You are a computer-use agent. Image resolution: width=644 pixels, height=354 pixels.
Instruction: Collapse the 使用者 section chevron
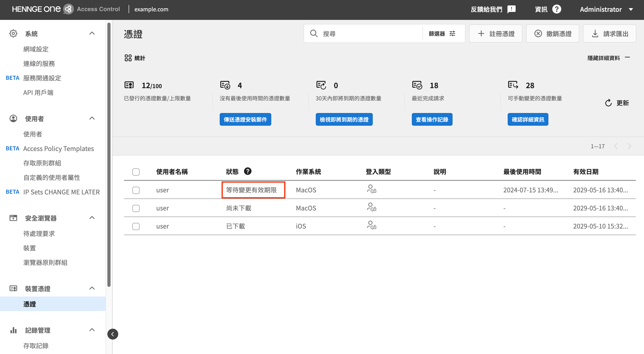click(92, 118)
